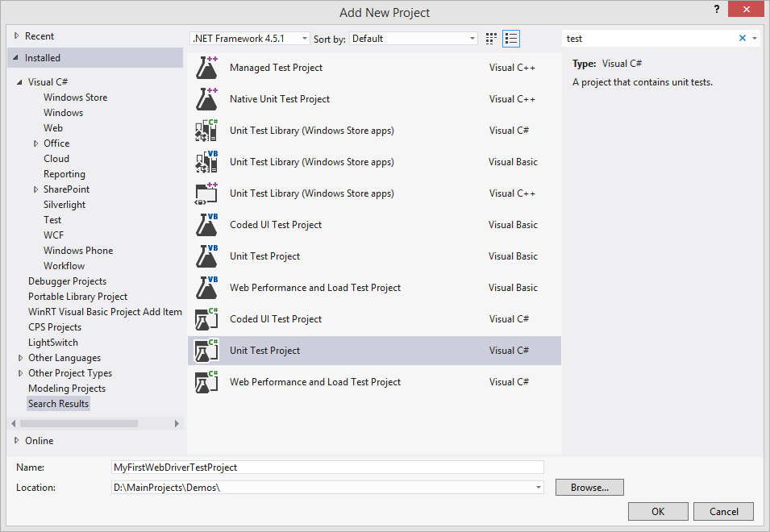This screenshot has height=532, width=770.
Task: Click the Managed Test Project flask icon
Action: pyautogui.click(x=206, y=68)
